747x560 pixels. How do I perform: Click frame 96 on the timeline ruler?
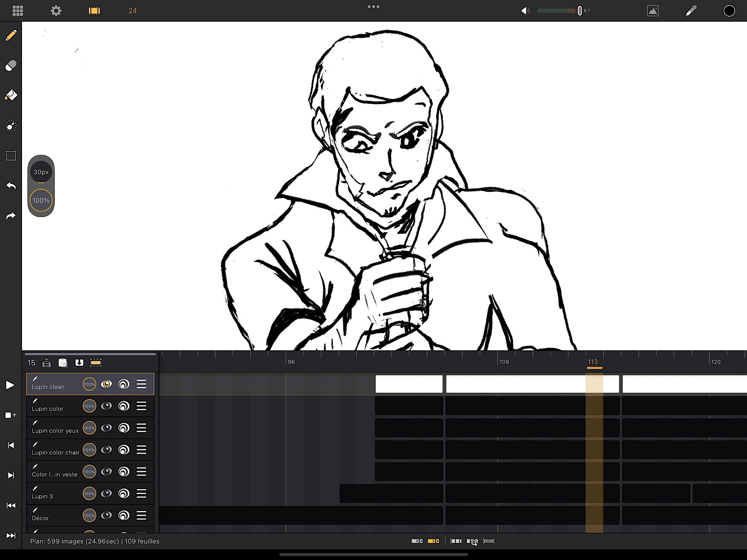[x=291, y=362]
